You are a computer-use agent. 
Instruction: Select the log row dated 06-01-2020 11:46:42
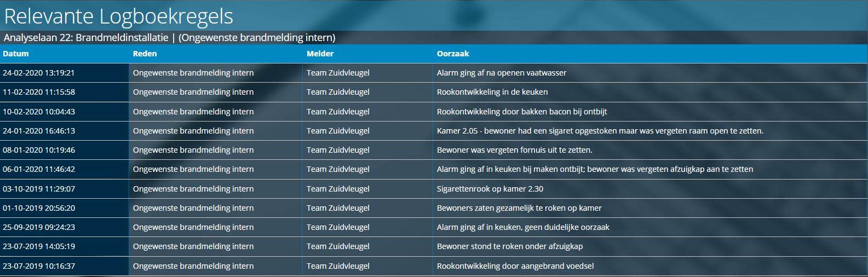point(434,169)
